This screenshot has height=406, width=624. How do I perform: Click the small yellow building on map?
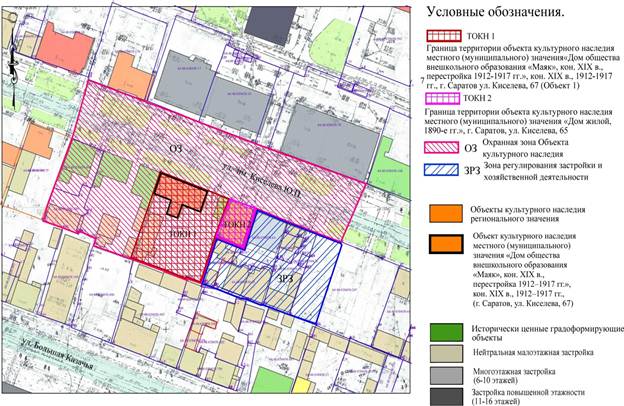302,386
